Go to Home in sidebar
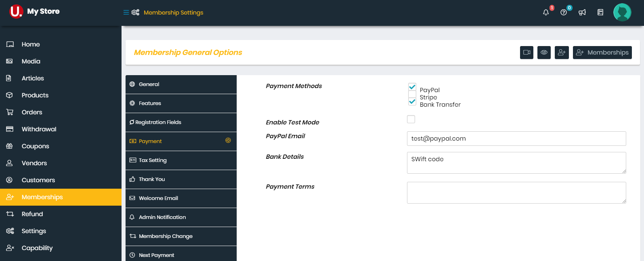The image size is (644, 261). (x=61, y=44)
